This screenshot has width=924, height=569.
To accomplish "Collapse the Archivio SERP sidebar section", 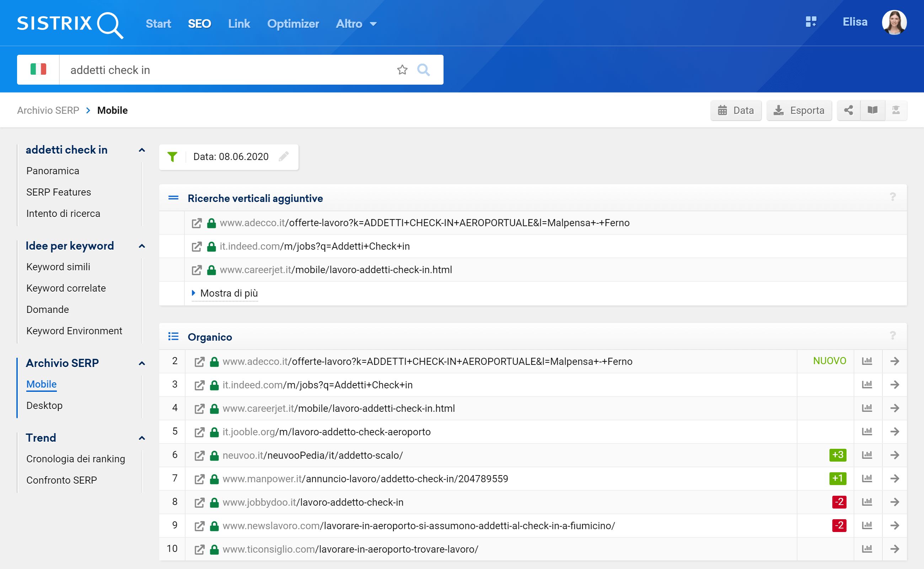I will (x=142, y=363).
